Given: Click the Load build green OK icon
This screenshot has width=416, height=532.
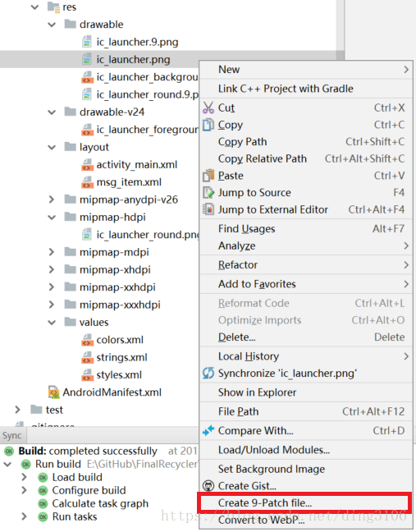Looking at the screenshot, I should coord(43,477).
